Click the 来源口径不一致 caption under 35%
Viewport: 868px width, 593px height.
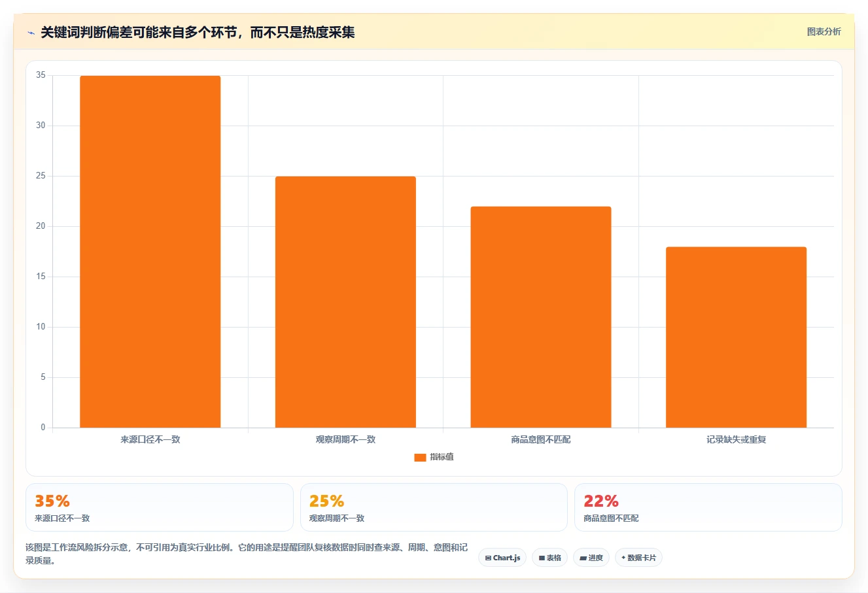[x=62, y=518]
